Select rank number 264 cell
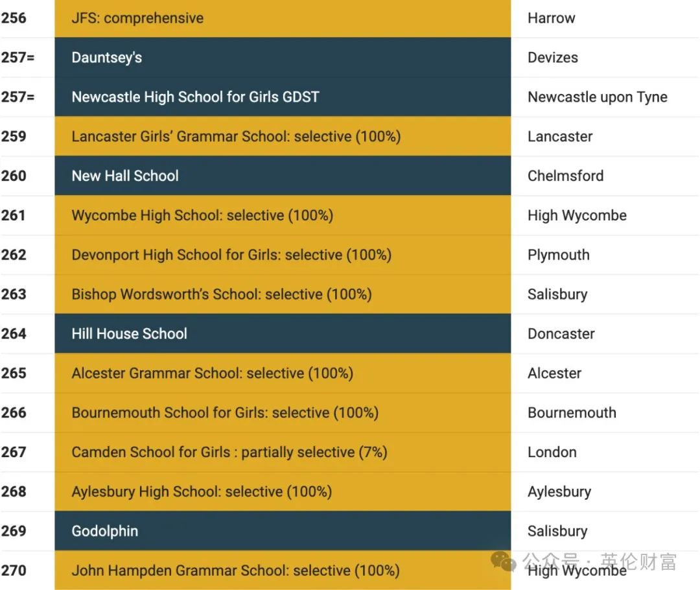The height and width of the screenshot is (590, 700). click(x=14, y=334)
